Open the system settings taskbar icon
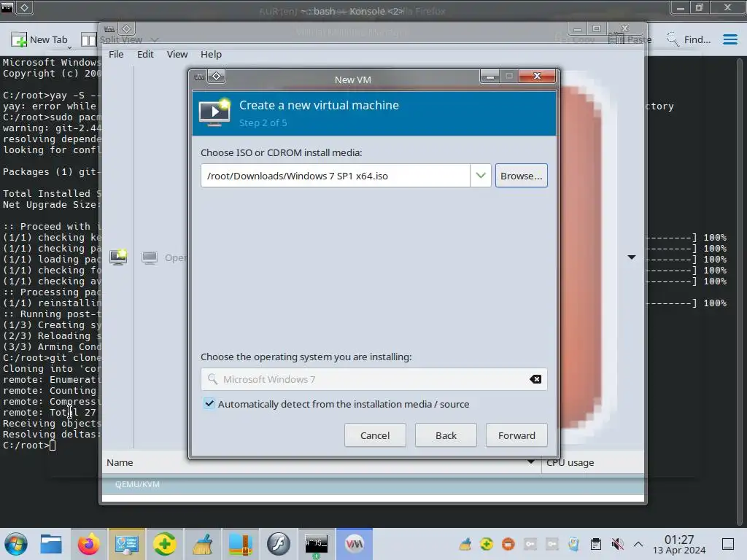 point(126,544)
